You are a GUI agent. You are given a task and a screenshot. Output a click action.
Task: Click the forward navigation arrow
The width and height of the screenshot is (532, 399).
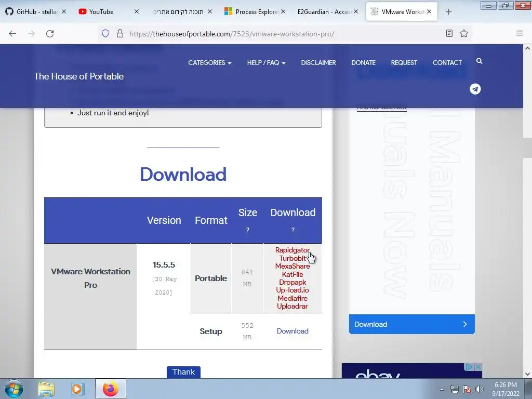[x=31, y=34]
